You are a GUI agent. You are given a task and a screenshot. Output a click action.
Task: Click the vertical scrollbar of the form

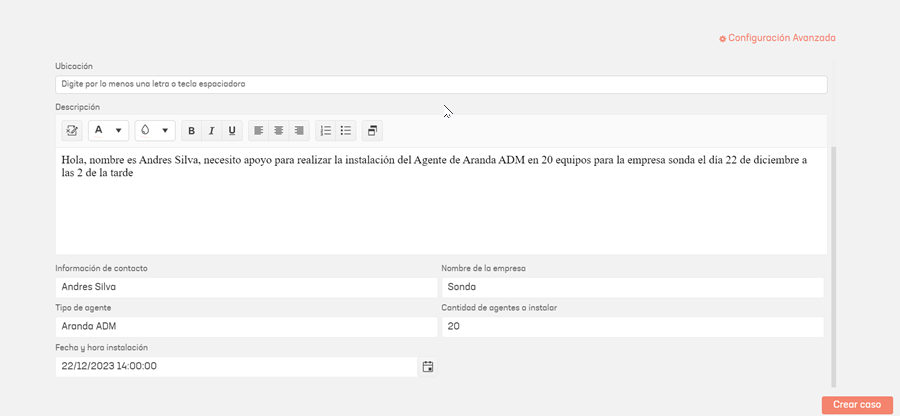click(x=833, y=267)
